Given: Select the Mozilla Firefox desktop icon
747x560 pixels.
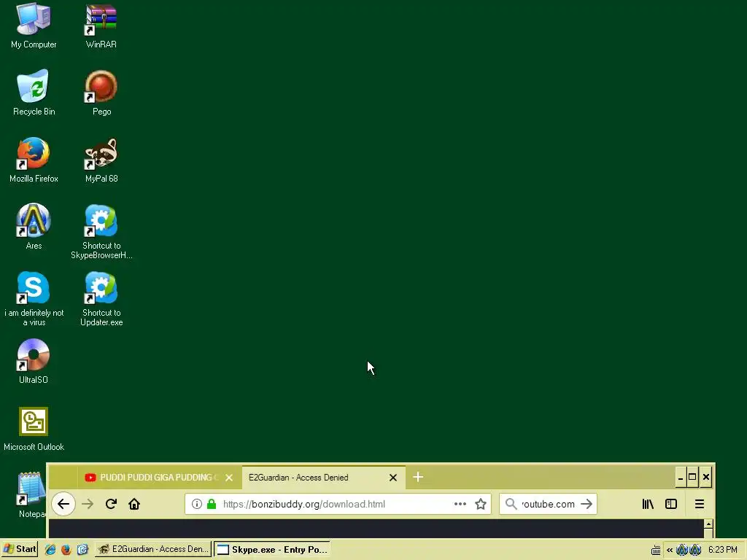Looking at the screenshot, I should (34, 160).
